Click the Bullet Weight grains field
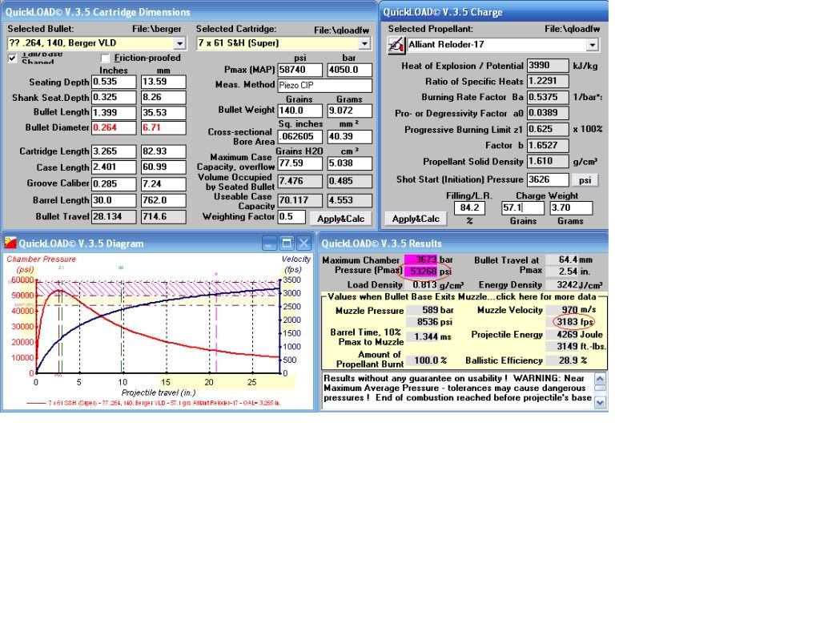Viewport: 820px width, 644px height. click(x=300, y=111)
